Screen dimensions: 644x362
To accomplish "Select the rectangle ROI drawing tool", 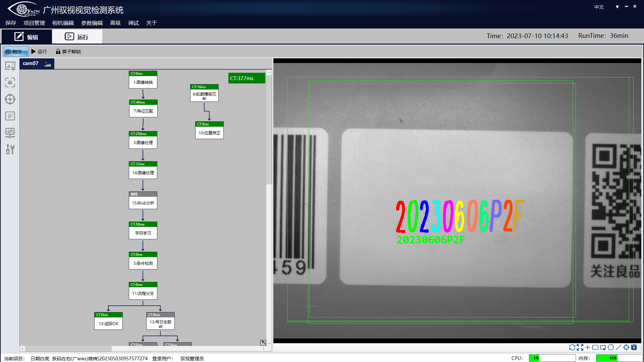I will (595, 348).
